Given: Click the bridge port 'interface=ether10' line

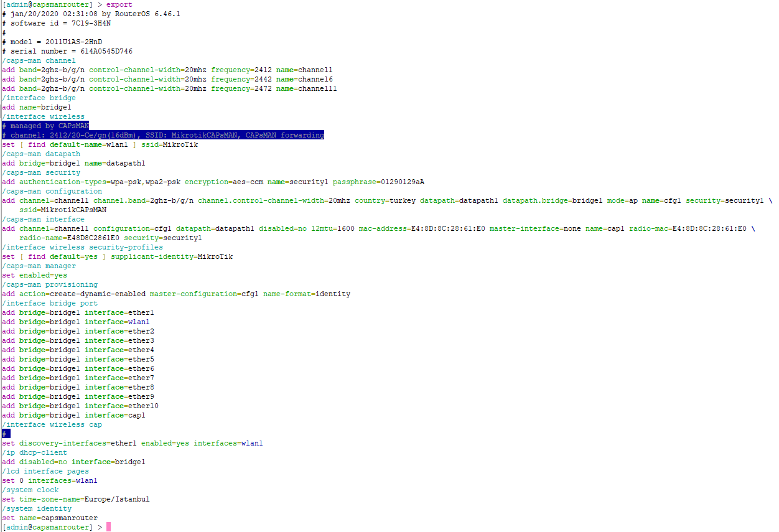Looking at the screenshot, I should pyautogui.click(x=80, y=406).
